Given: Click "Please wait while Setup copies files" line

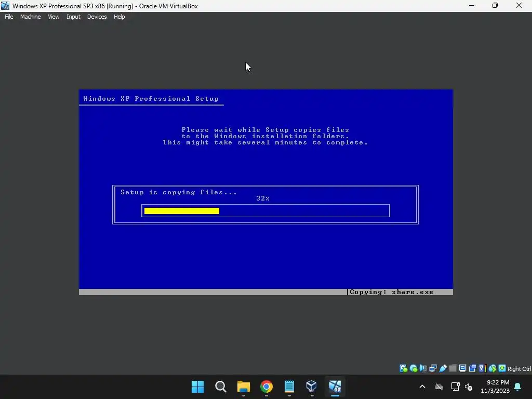Looking at the screenshot, I should pos(265,130).
